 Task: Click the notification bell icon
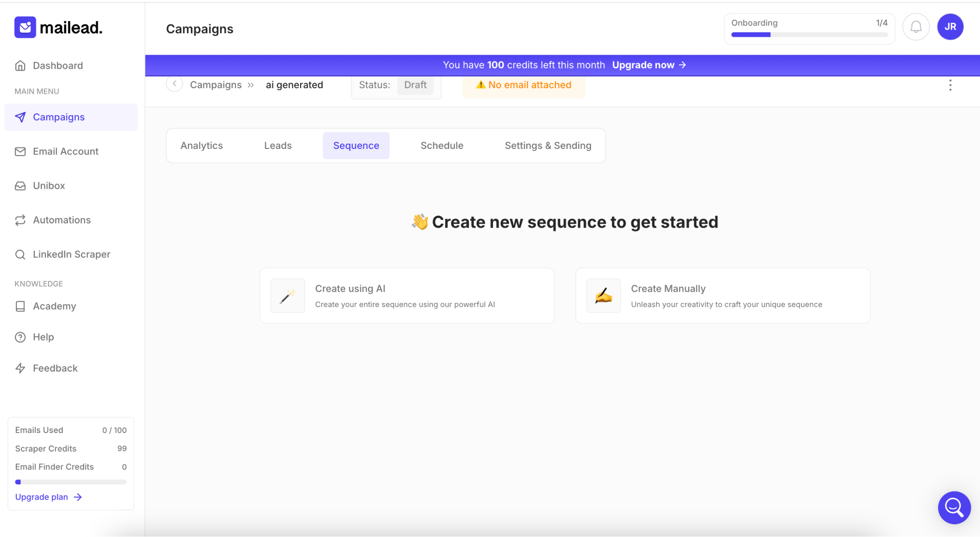[916, 27]
